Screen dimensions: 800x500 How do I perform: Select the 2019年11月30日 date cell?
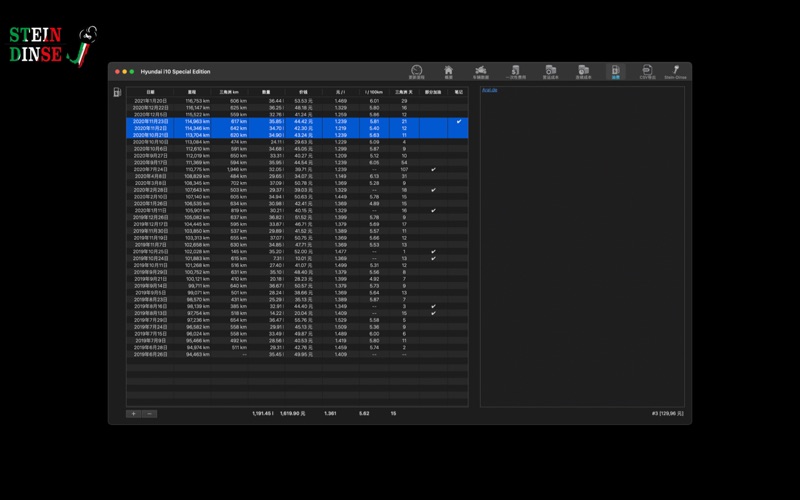(151, 231)
